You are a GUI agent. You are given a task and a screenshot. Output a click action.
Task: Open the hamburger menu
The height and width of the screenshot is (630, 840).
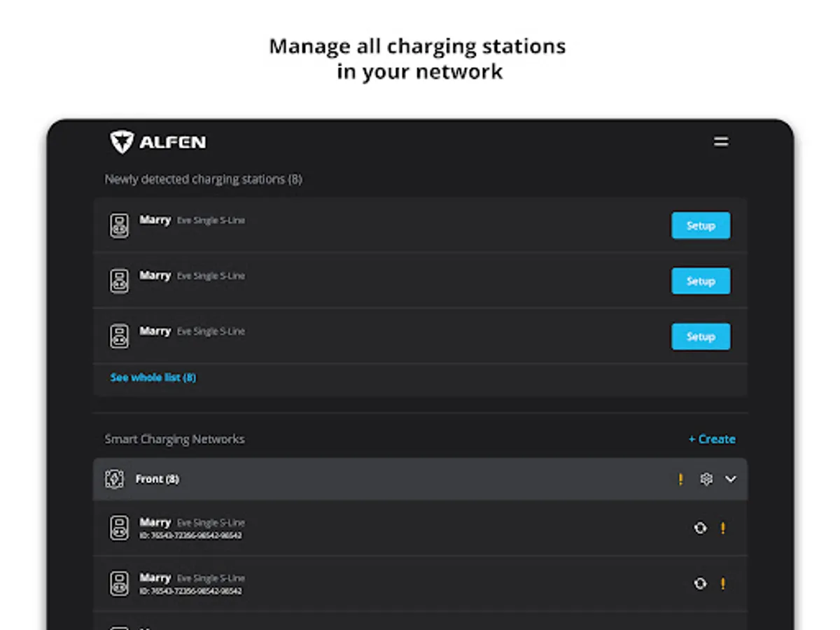(721, 142)
